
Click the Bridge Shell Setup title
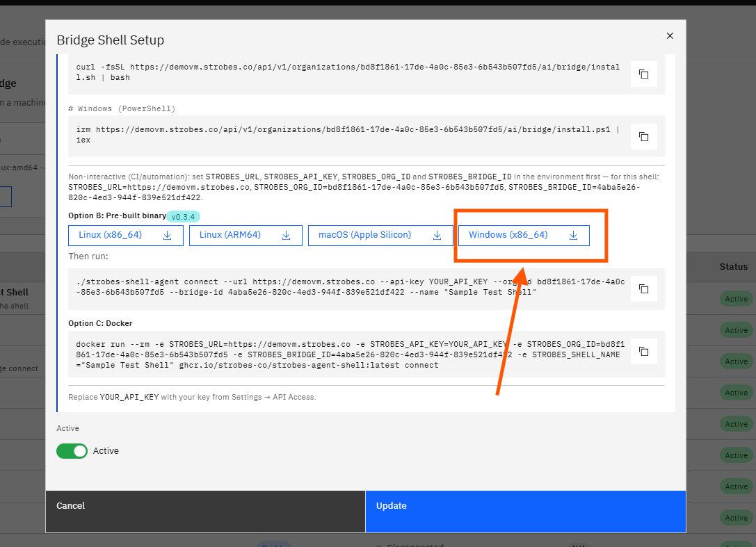click(111, 40)
